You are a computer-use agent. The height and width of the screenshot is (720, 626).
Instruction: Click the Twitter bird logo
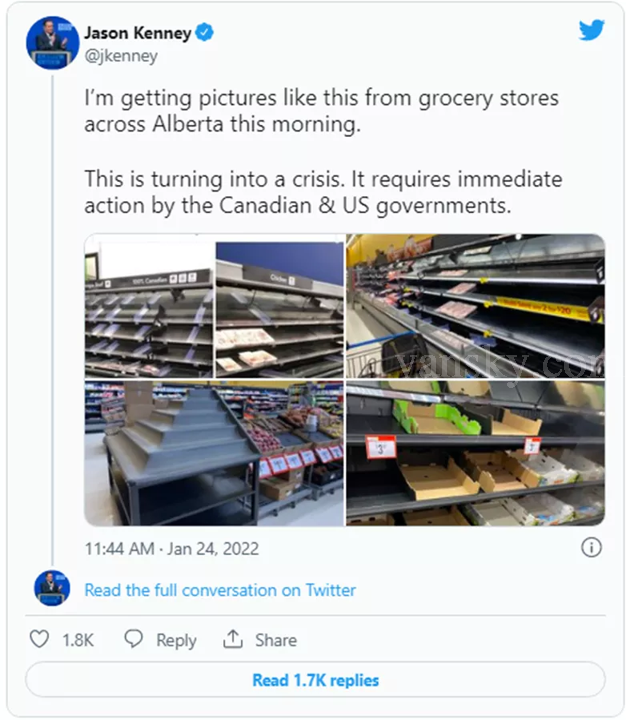tap(591, 30)
